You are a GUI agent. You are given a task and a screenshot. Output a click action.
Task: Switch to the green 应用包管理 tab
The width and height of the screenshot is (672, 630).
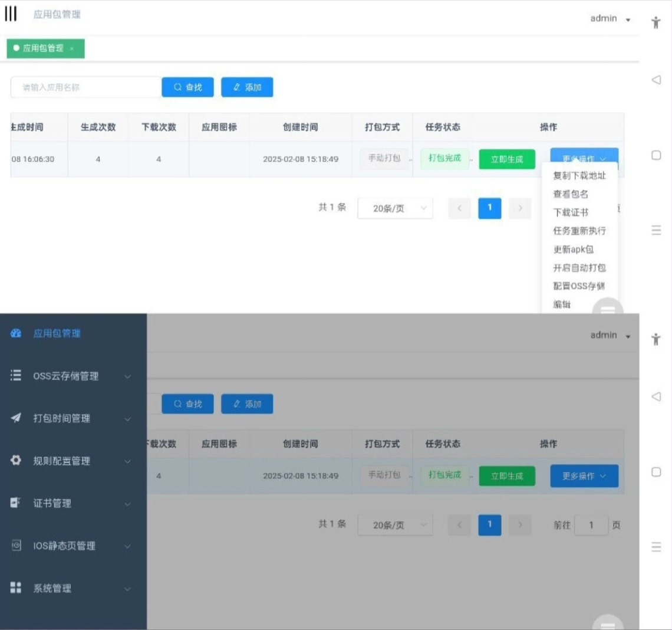(x=45, y=48)
